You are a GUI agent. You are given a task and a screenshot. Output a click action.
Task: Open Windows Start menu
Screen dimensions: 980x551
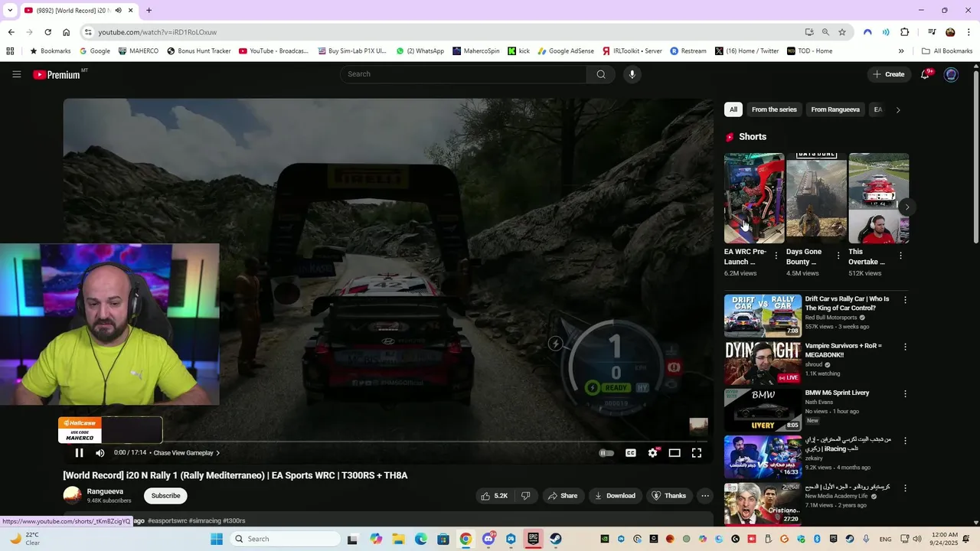click(217, 539)
